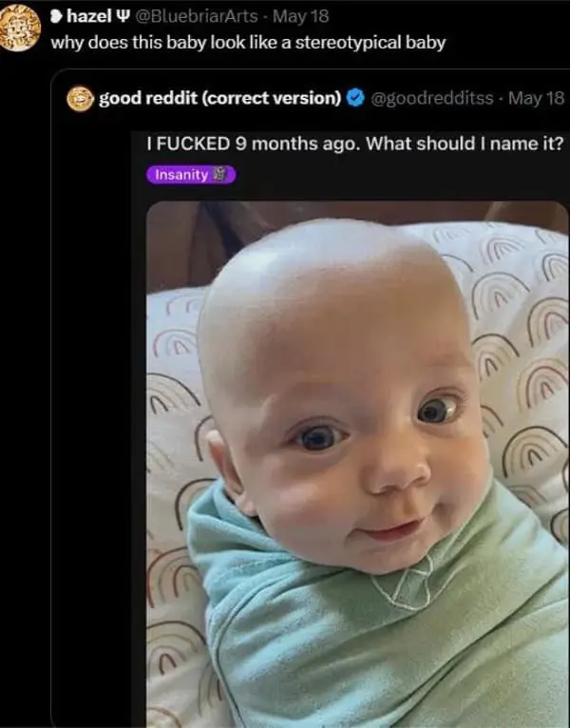
Task: Click the good reddit (correct version) name
Action: (220, 98)
